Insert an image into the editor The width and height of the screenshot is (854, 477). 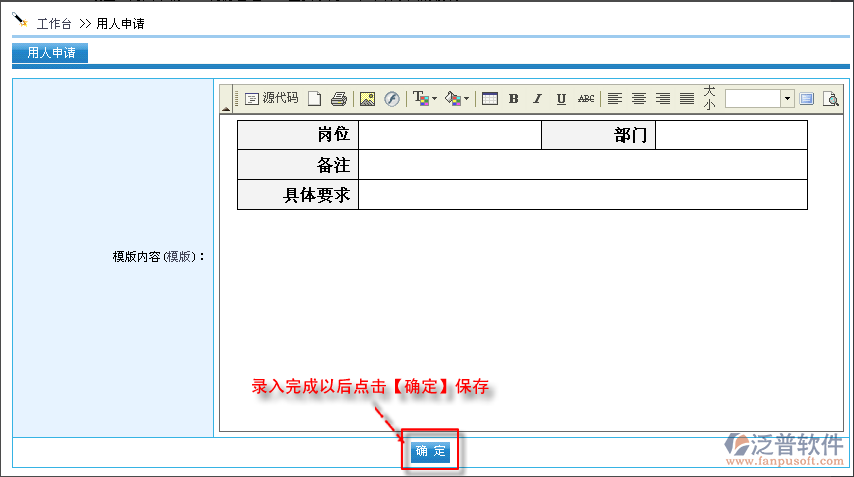click(368, 99)
